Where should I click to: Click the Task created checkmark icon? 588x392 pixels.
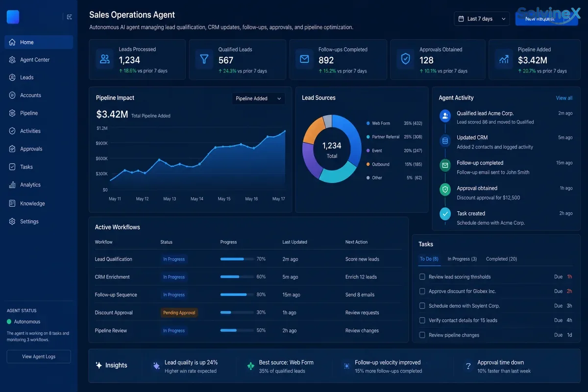tap(445, 214)
